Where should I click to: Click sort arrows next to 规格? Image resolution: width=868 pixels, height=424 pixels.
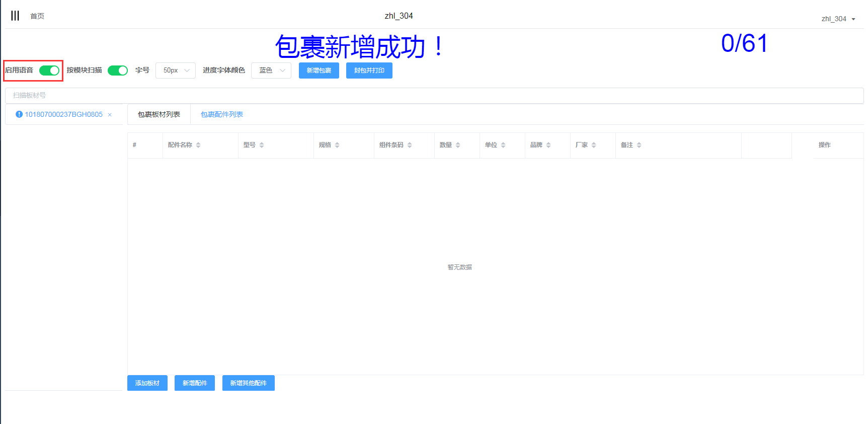pyautogui.click(x=337, y=145)
